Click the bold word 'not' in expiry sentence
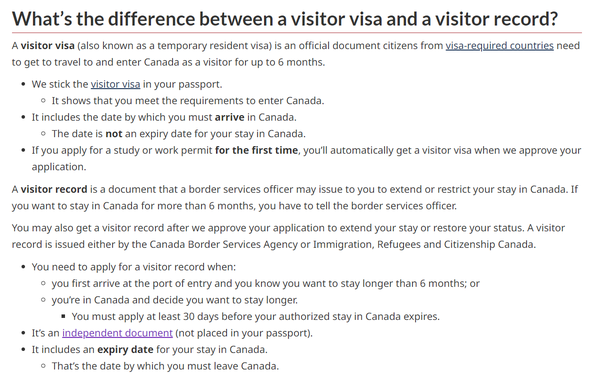The image size is (600, 378). [114, 134]
